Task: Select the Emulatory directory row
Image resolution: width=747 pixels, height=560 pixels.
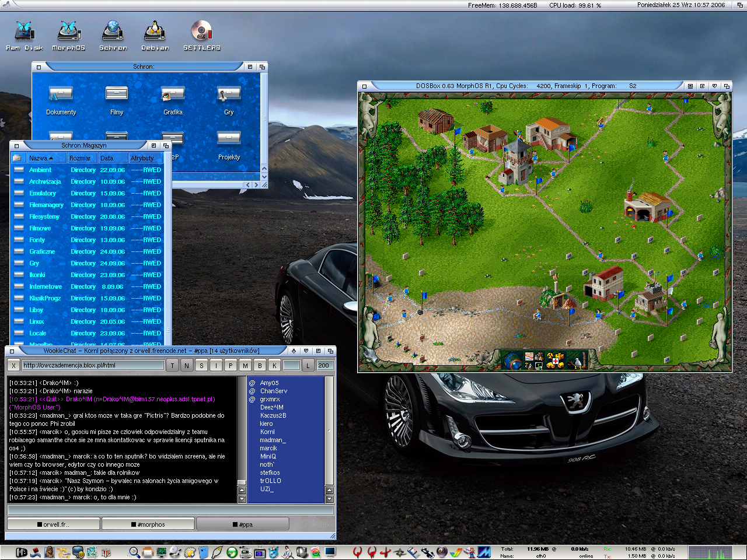Action: pos(88,193)
